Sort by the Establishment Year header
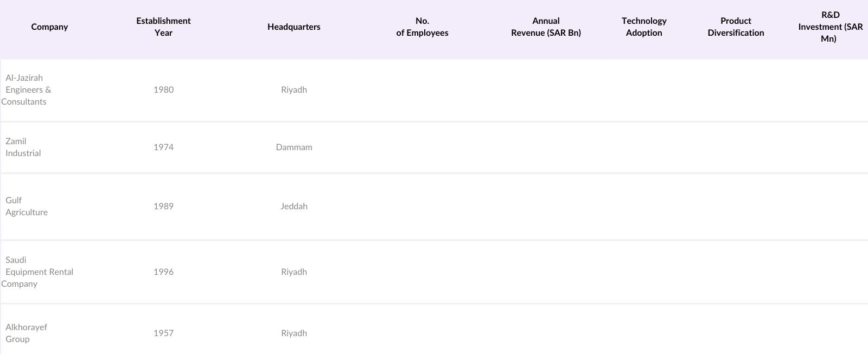This screenshot has width=868, height=354. pos(163,27)
